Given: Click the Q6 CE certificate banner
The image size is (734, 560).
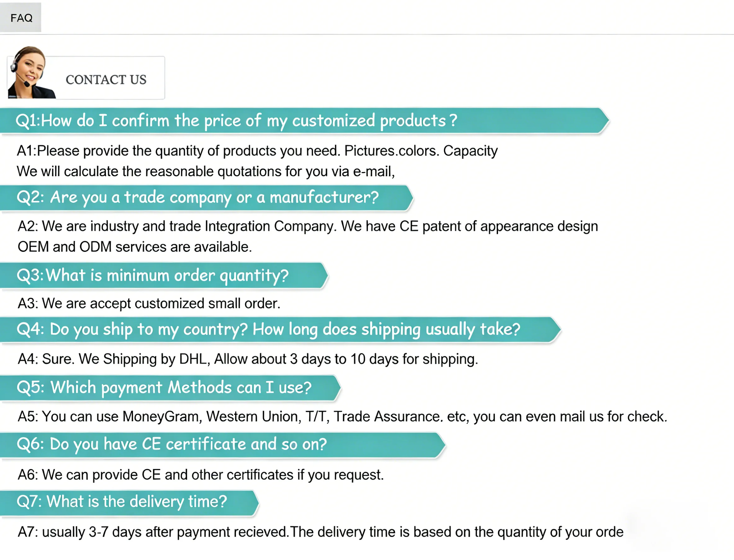Looking at the screenshot, I should [223, 445].
